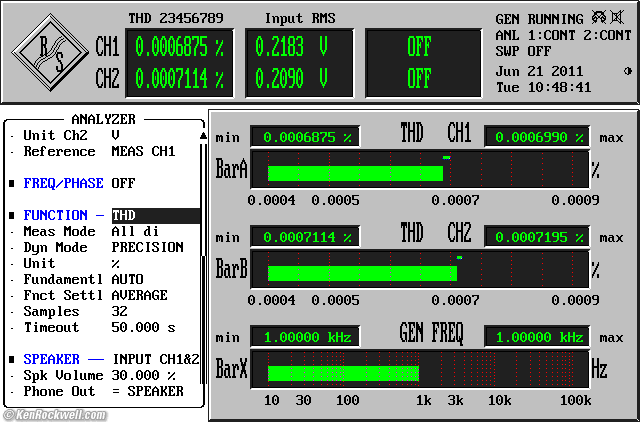The image size is (640, 422).
Task: Select the SPEAKER section marker square
Action: pyautogui.click(x=12, y=360)
